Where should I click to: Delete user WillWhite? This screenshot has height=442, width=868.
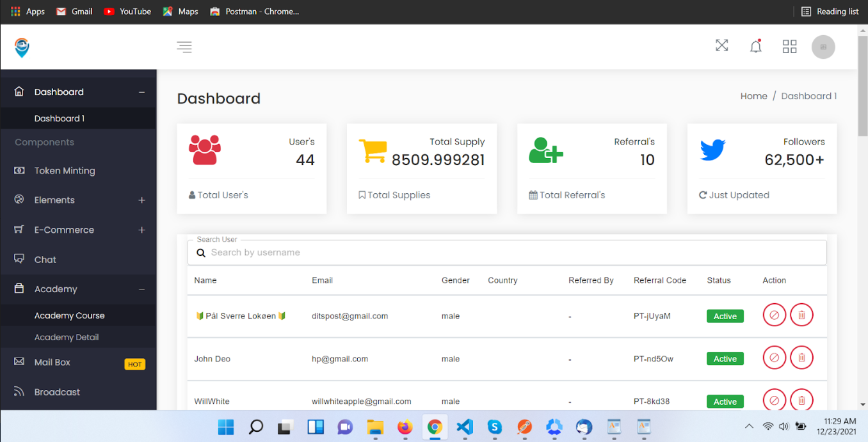(801, 400)
